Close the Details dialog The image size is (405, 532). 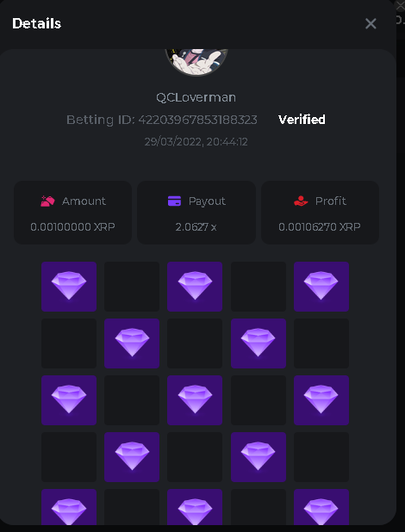[371, 24]
